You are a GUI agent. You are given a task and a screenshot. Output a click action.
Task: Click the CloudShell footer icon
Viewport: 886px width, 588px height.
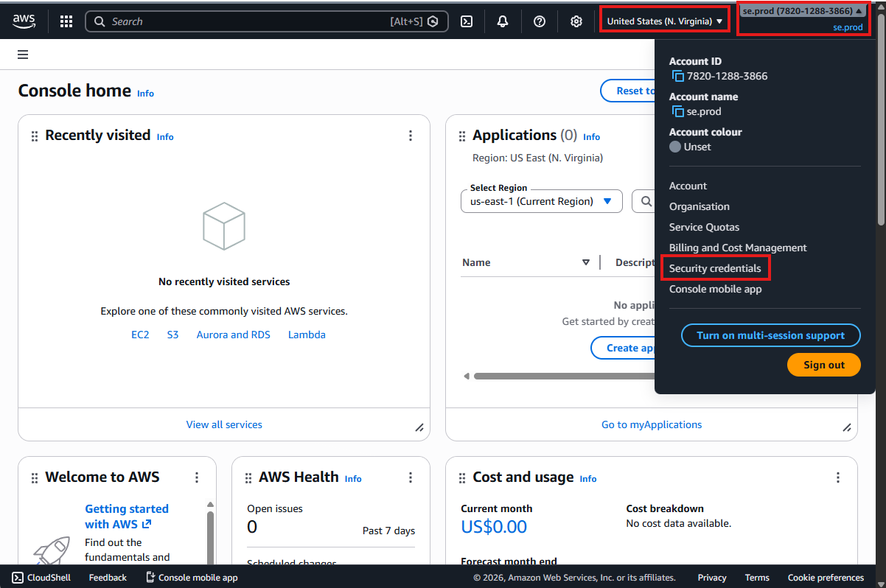coord(18,578)
